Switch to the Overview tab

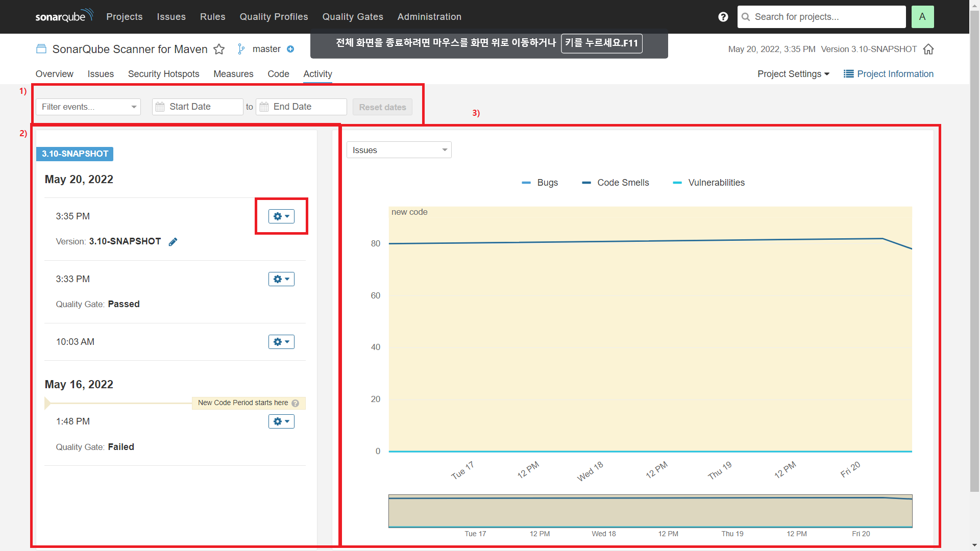pyautogui.click(x=54, y=74)
